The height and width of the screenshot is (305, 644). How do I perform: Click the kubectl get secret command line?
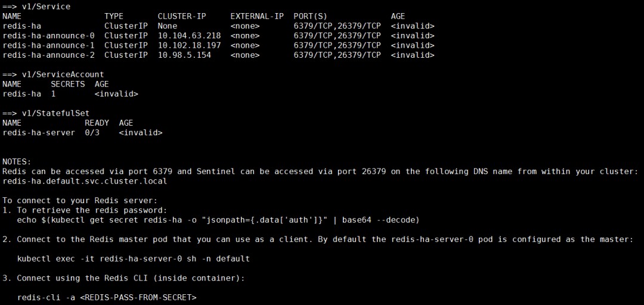point(218,220)
